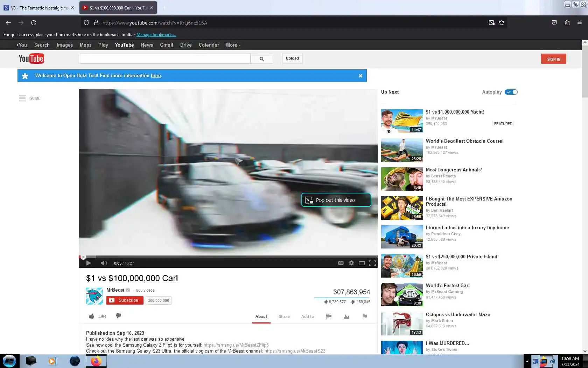The image size is (588, 368).
Task: Open Calendar in the top bar
Action: 209,45
